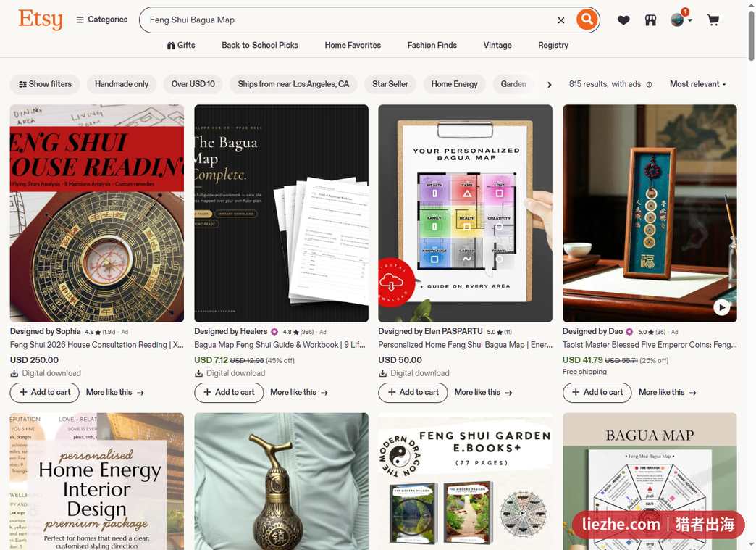Click the page vertical scrollbar

[751, 37]
